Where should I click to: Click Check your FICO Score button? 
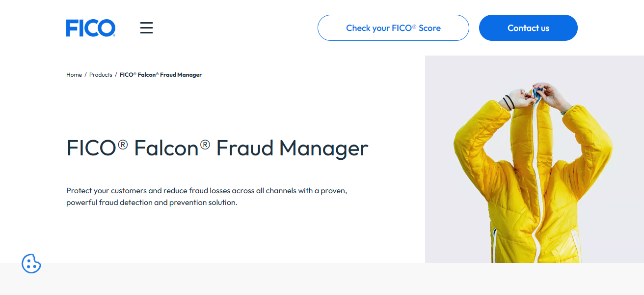click(x=393, y=28)
